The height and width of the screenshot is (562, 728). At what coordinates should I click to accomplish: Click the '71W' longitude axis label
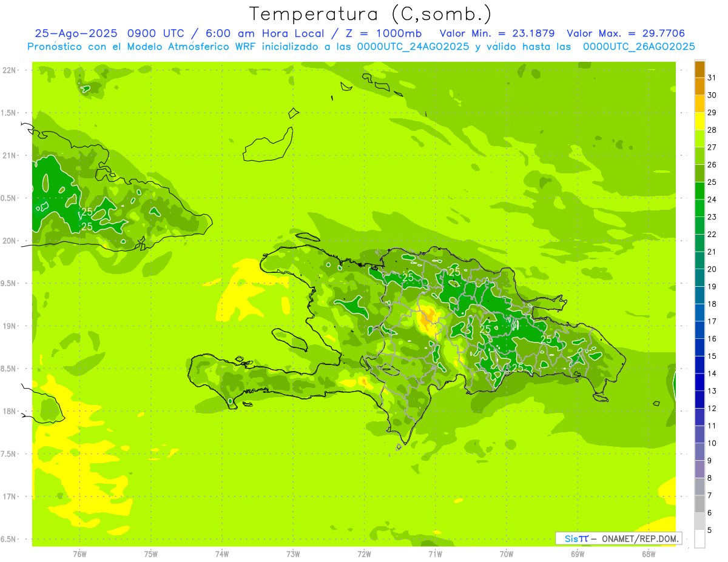[x=435, y=554]
